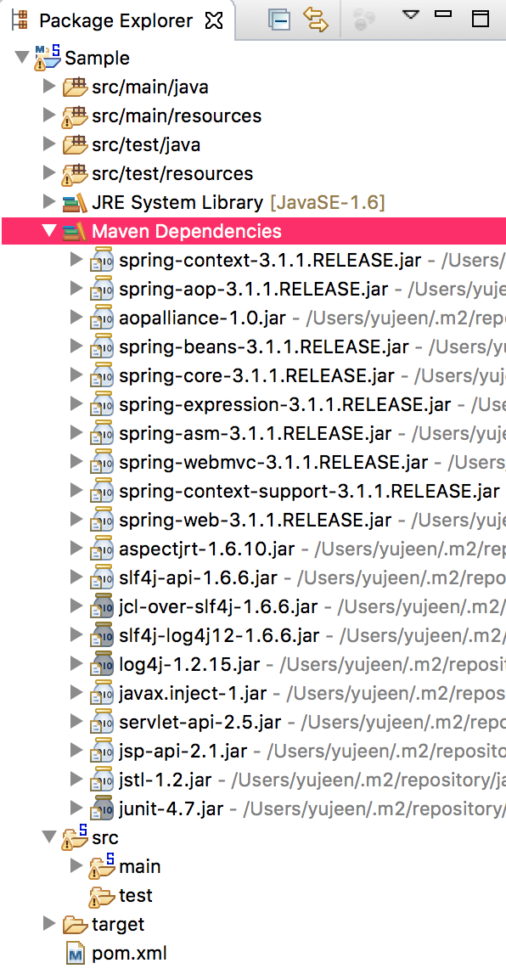Click the aopalliance-1.0 jar icon
The image size is (506, 980).
(x=101, y=318)
